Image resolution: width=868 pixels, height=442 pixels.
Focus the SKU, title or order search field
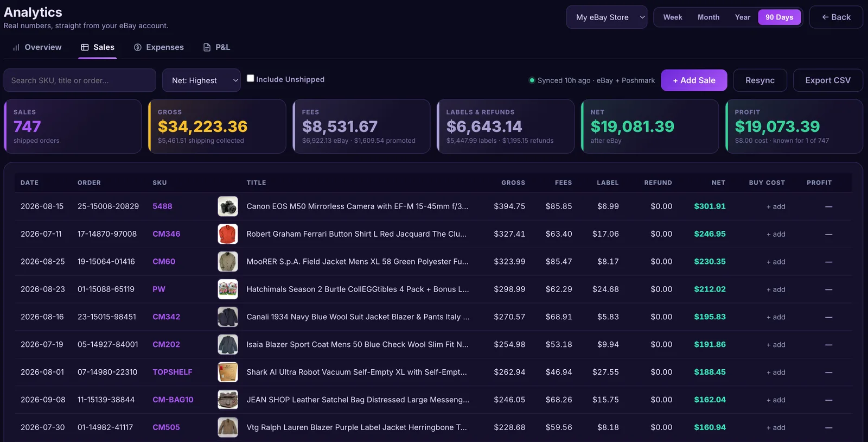tap(80, 80)
